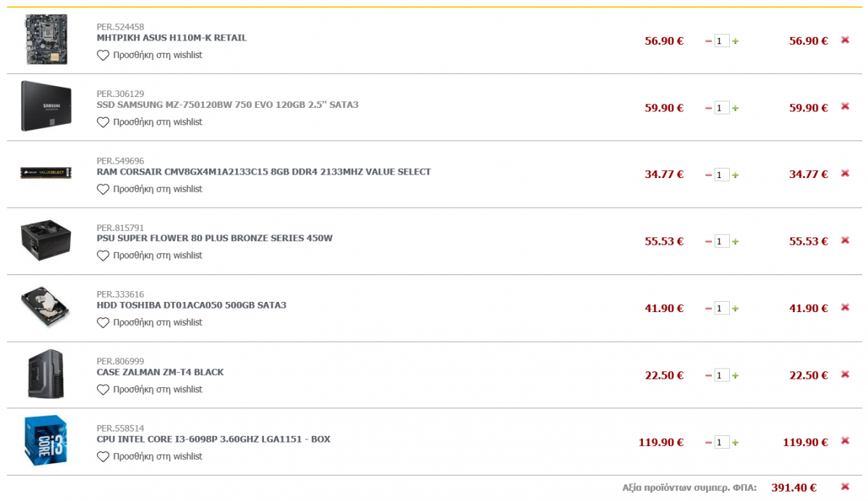Viewport: 868px width, 501px height.
Task: Remove the Zalman ZM-T4 case from cart
Action: 845,374
